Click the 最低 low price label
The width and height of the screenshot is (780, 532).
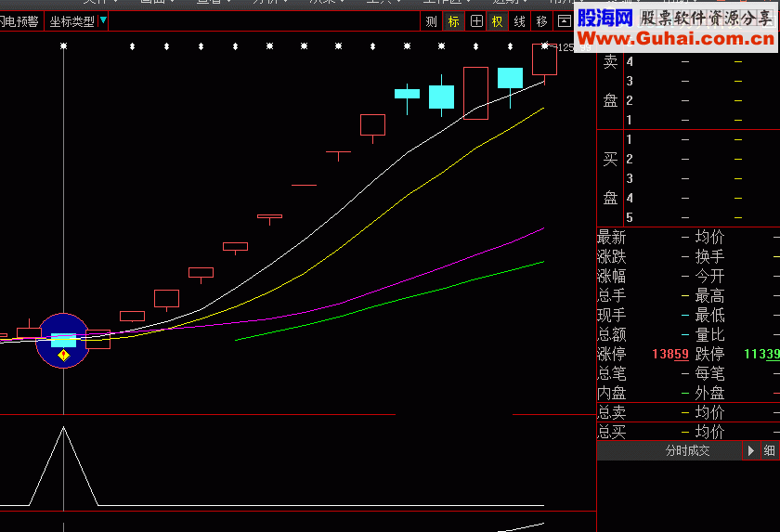709,315
